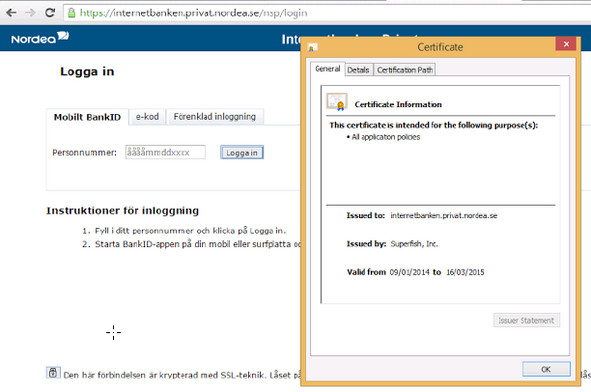Switch to the e-kod login tab
Viewport: 591px width, 392px height.
(147, 117)
